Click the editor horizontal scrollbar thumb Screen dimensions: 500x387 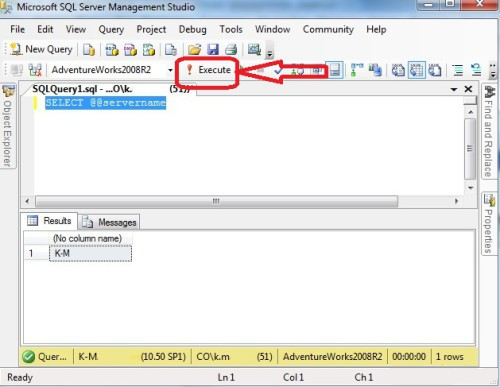click(216, 201)
